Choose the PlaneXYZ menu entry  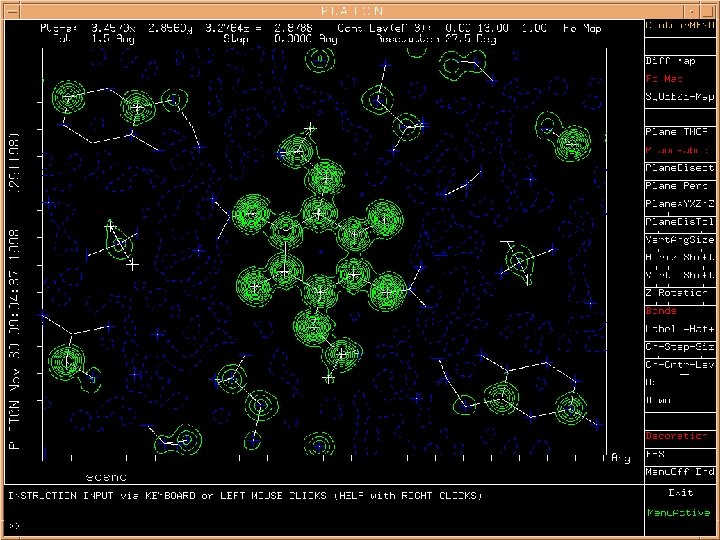pos(681,203)
